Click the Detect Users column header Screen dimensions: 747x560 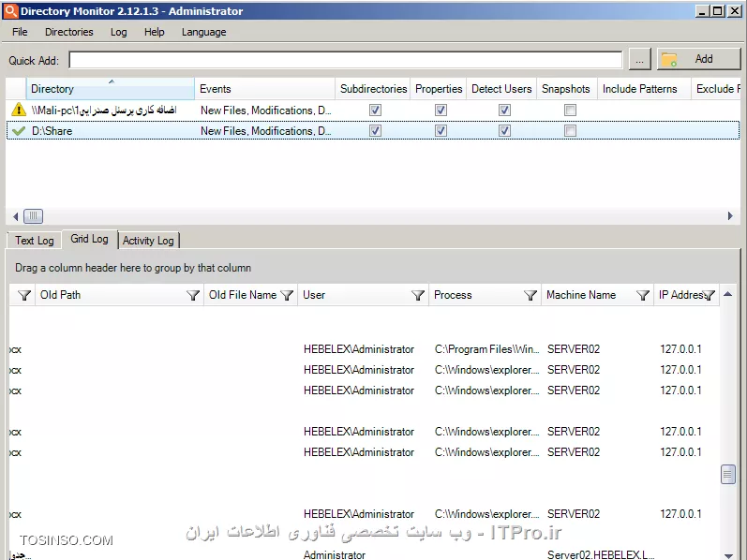click(x=501, y=89)
